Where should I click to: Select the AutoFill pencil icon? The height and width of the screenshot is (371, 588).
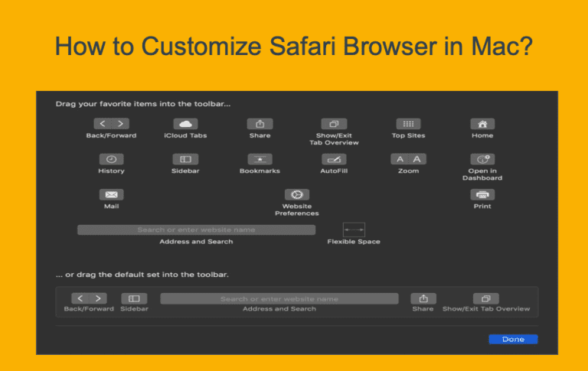(x=334, y=159)
